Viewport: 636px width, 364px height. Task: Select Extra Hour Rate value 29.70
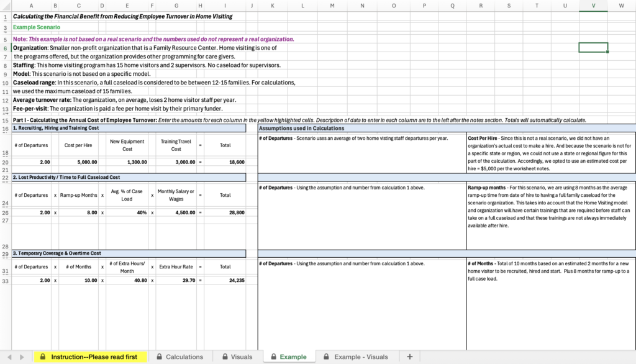pos(176,280)
